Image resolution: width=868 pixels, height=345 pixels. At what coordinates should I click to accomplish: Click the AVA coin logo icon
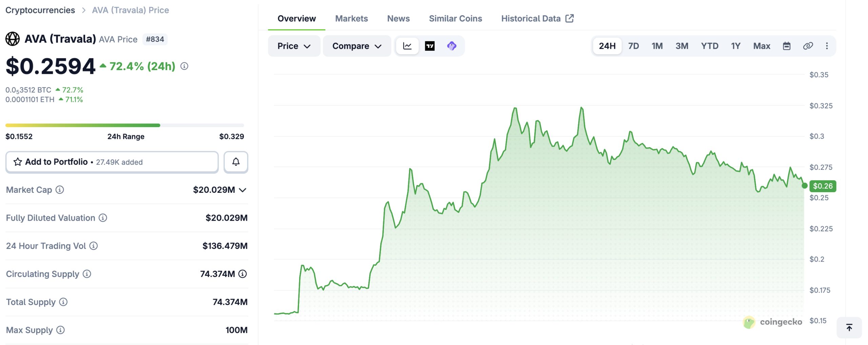tap(13, 39)
